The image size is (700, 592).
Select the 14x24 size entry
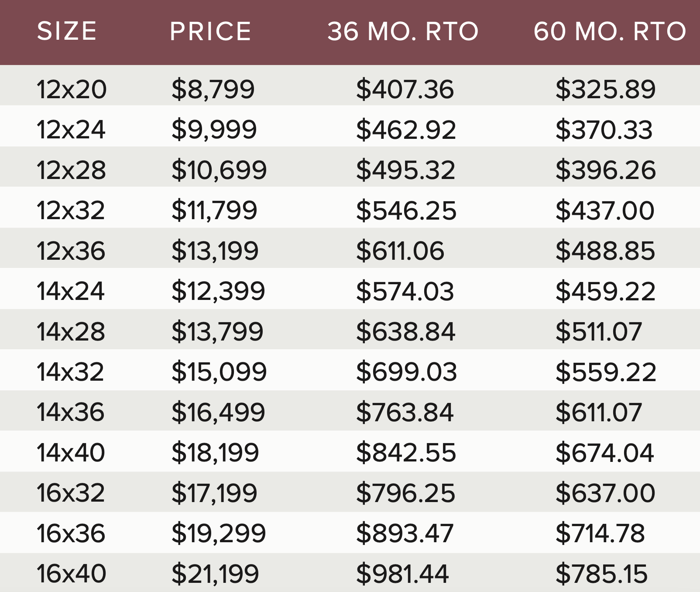[x=71, y=291]
